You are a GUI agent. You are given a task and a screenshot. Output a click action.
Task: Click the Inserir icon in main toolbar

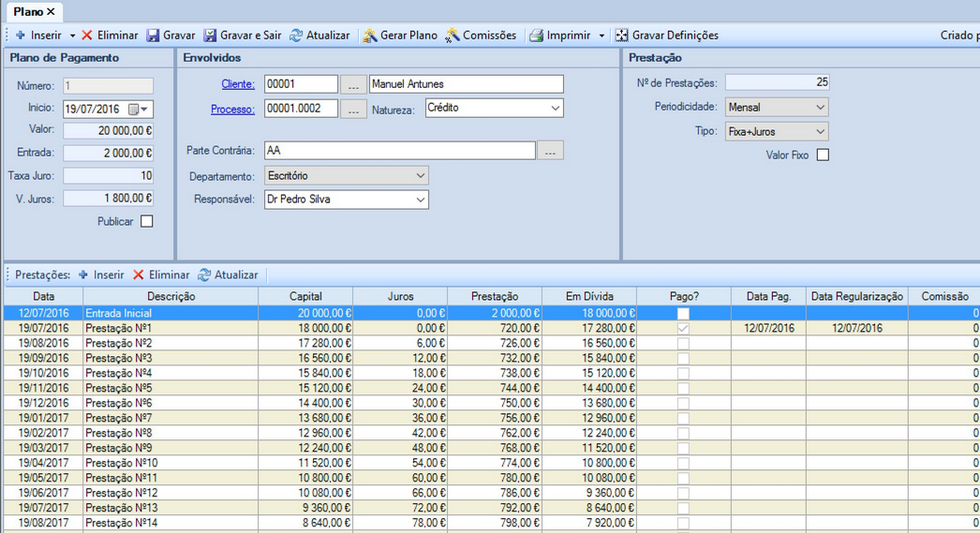21,36
